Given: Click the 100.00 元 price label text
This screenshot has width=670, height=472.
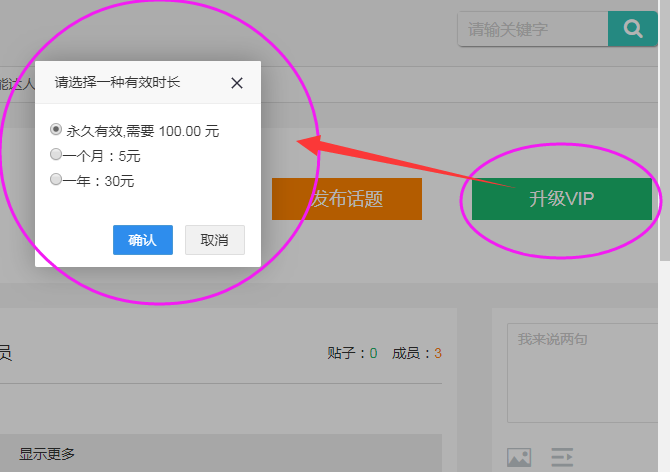Looking at the screenshot, I should click(x=188, y=131).
